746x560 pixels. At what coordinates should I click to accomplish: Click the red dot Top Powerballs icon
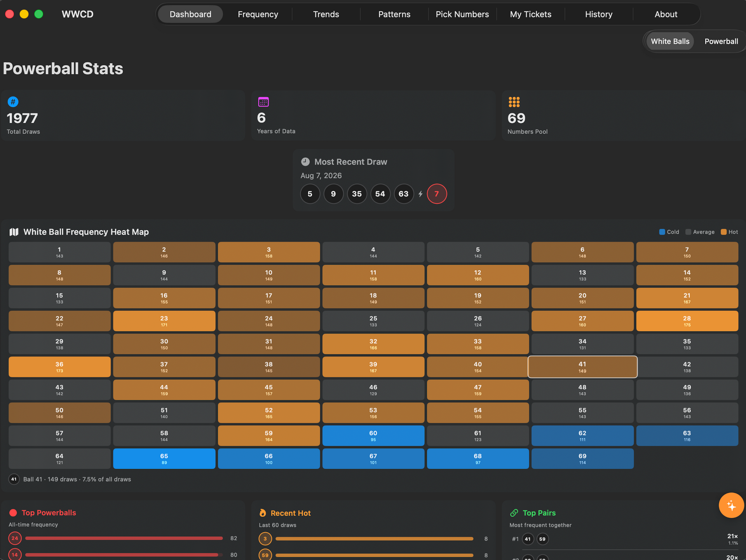point(13,513)
